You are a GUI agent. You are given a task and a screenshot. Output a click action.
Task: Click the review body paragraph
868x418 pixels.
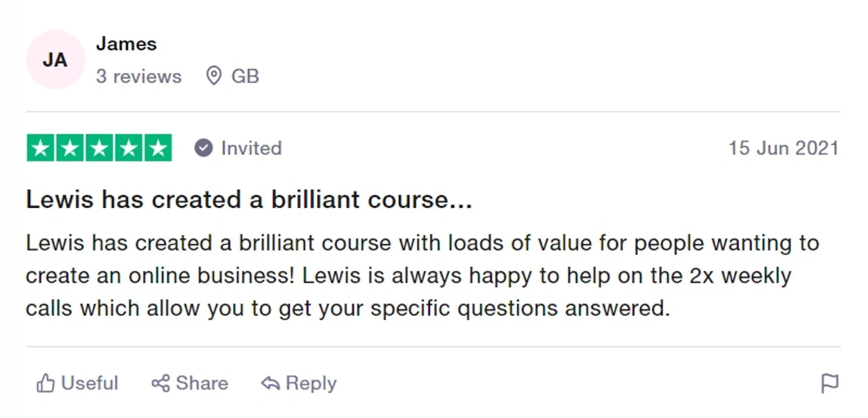coord(422,276)
